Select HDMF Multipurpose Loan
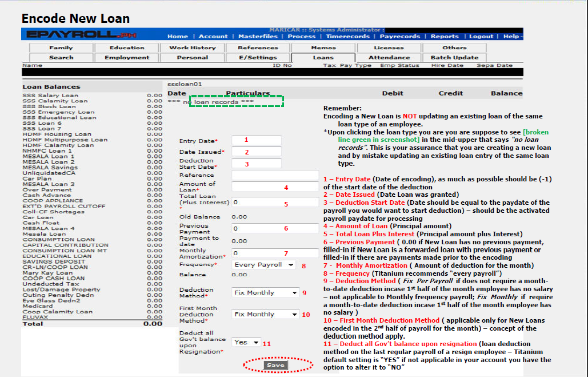 pos(65,140)
